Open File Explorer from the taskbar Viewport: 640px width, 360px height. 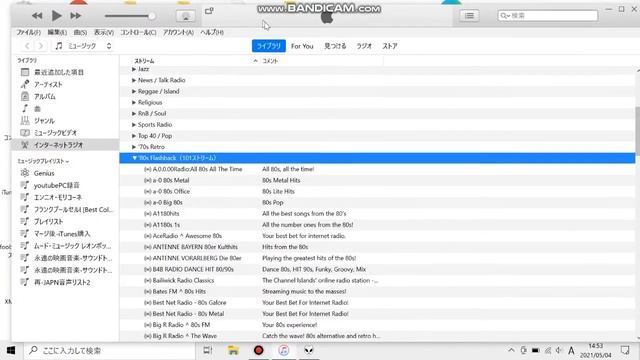[233, 351]
